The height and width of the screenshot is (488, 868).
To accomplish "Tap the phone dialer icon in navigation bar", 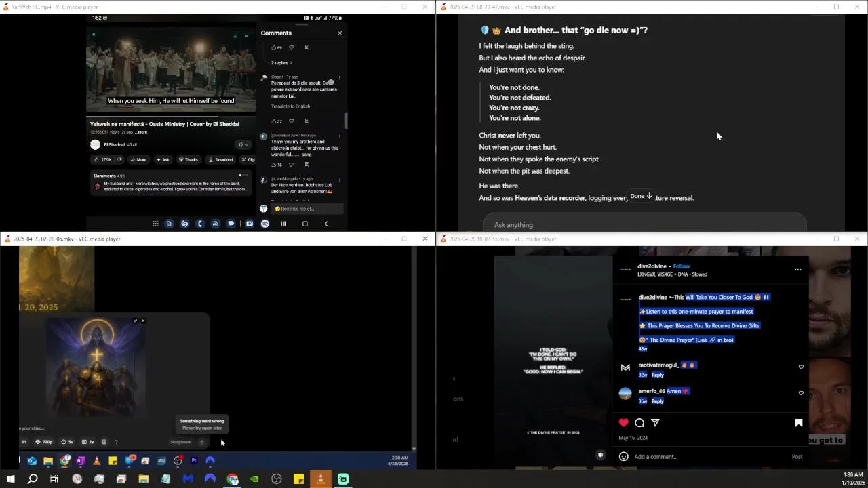I will 199,224.
